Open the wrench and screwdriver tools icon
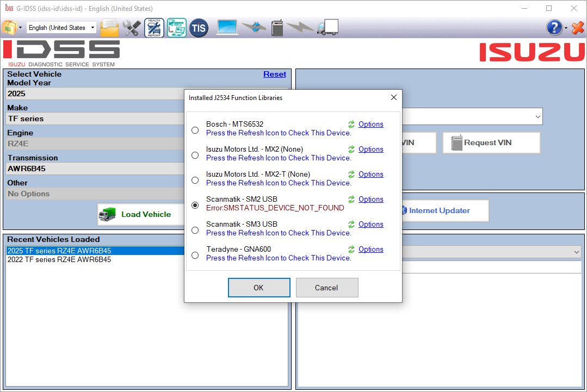The image size is (587, 392). click(132, 28)
